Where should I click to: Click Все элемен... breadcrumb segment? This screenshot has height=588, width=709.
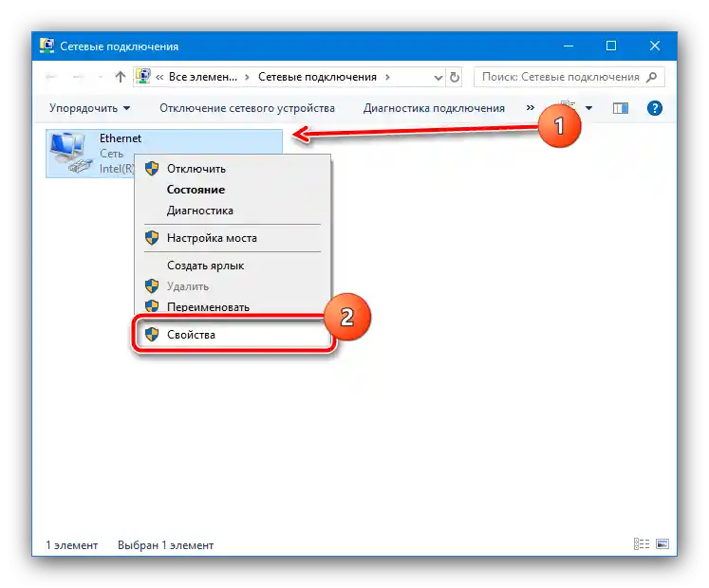click(202, 77)
